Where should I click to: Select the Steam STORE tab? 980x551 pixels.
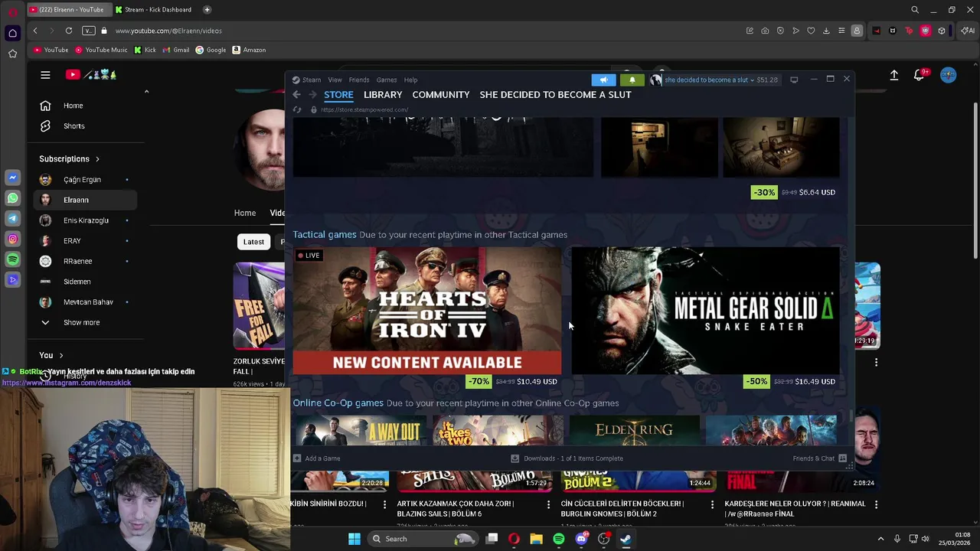click(x=338, y=95)
